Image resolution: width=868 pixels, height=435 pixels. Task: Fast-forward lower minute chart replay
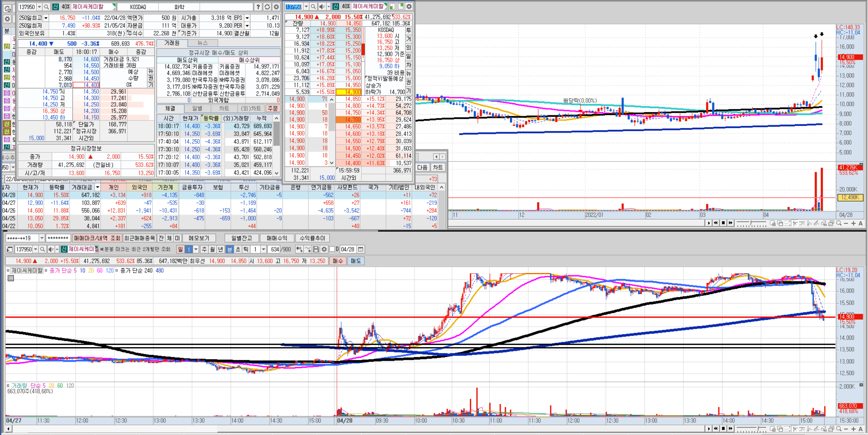[x=730, y=428]
